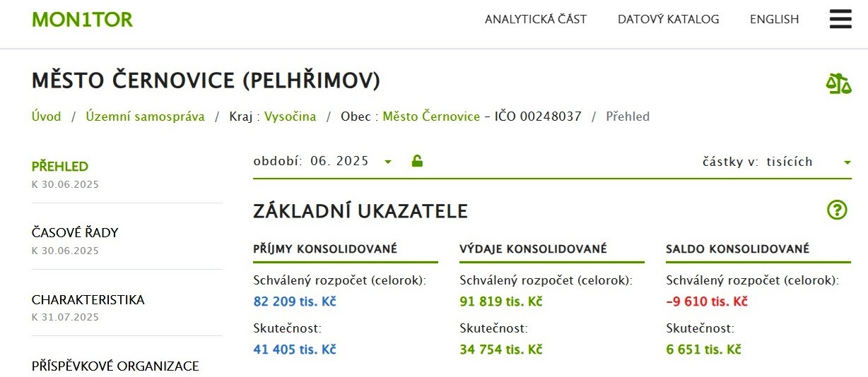Click the 06. 2025 period value
Viewport: 868px width, 377px height.
[339, 161]
